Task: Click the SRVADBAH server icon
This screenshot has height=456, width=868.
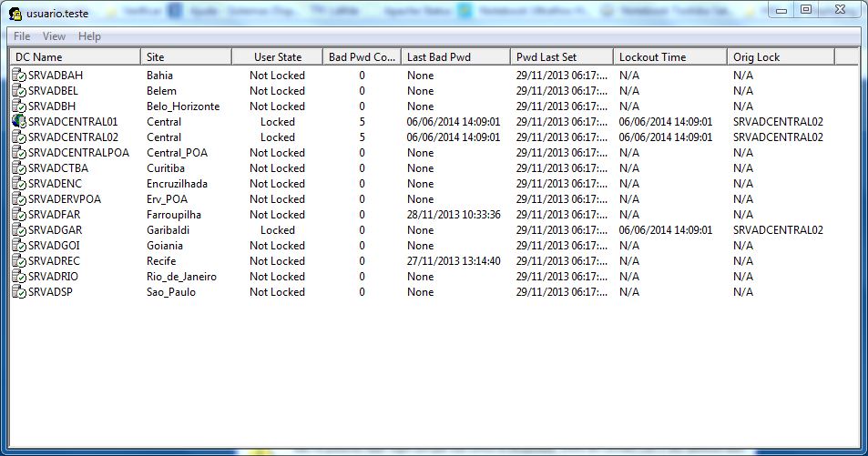Action: coord(19,76)
